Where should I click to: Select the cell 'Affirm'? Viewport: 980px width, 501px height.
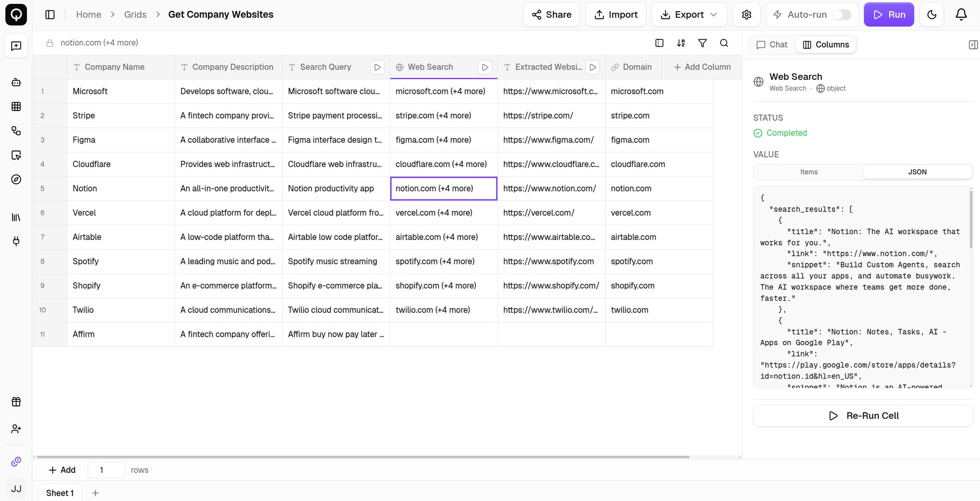click(x=121, y=335)
